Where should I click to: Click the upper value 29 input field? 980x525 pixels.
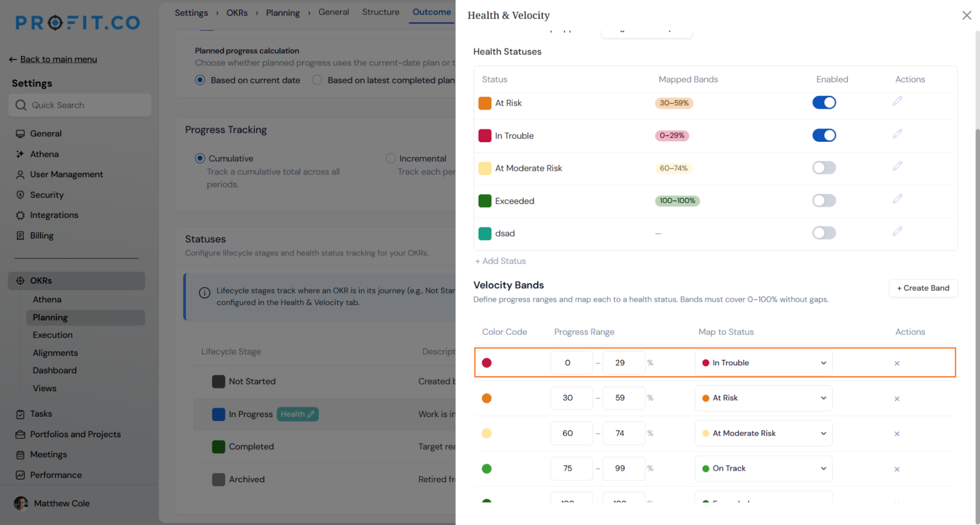click(624, 363)
